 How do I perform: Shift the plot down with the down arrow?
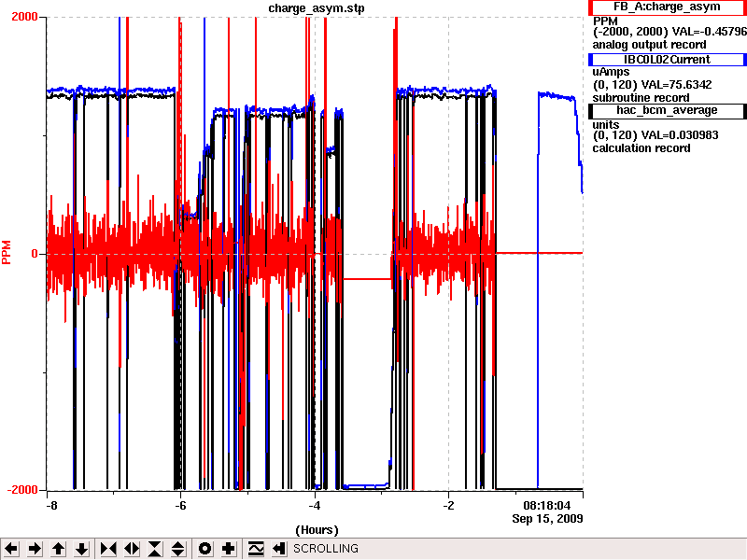82,549
